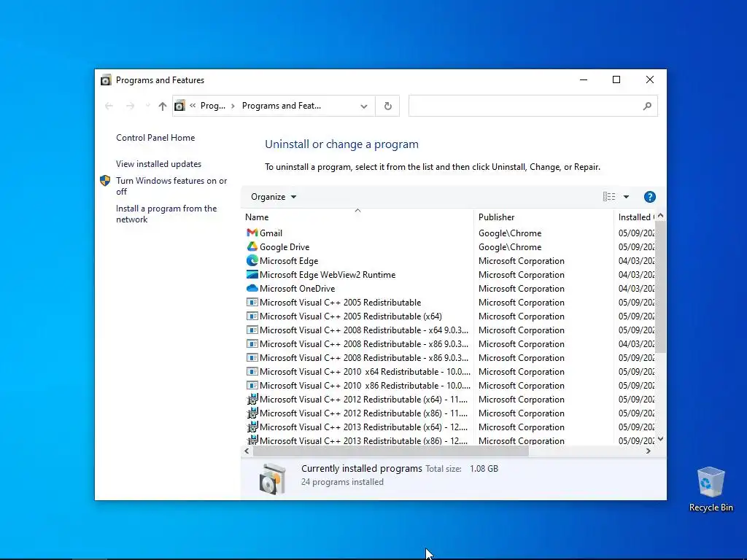The width and height of the screenshot is (747, 560).
Task: Expand the address bar history dropdown
Action: [x=364, y=106]
